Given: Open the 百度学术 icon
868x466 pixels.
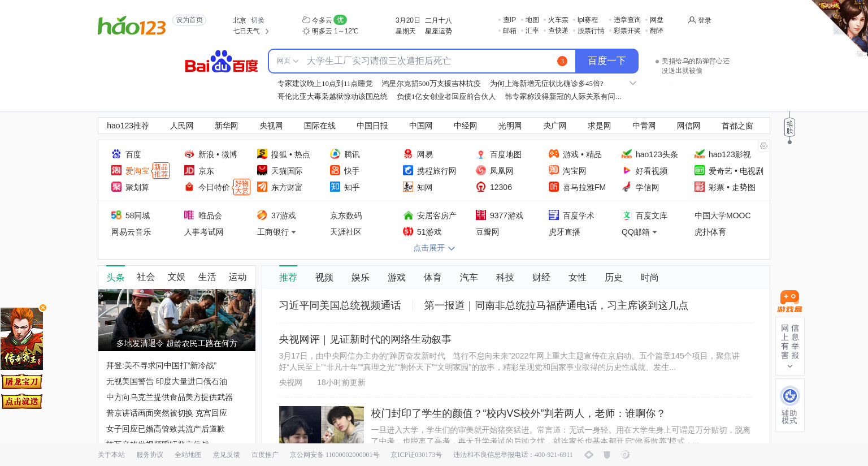Looking at the screenshot, I should pos(554,215).
